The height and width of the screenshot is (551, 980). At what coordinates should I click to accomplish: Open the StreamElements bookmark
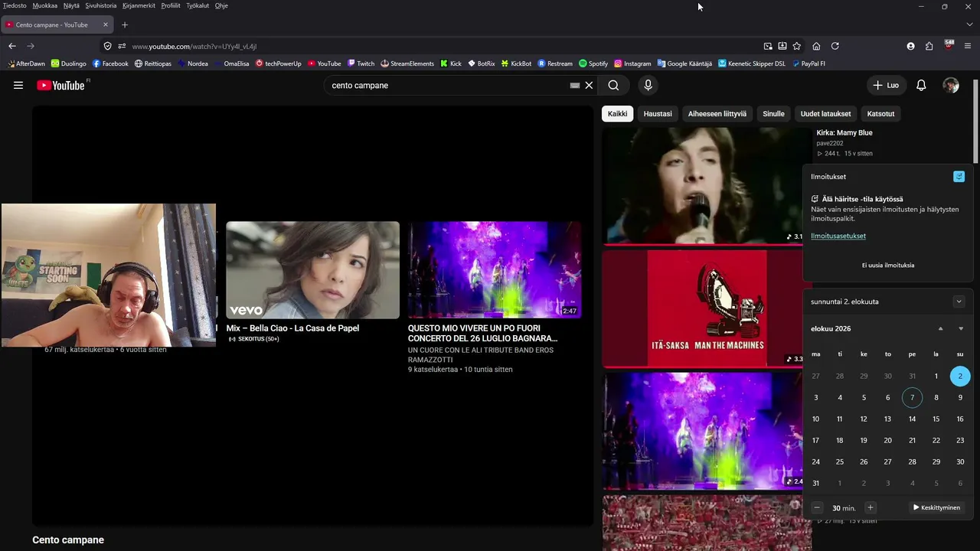407,64
